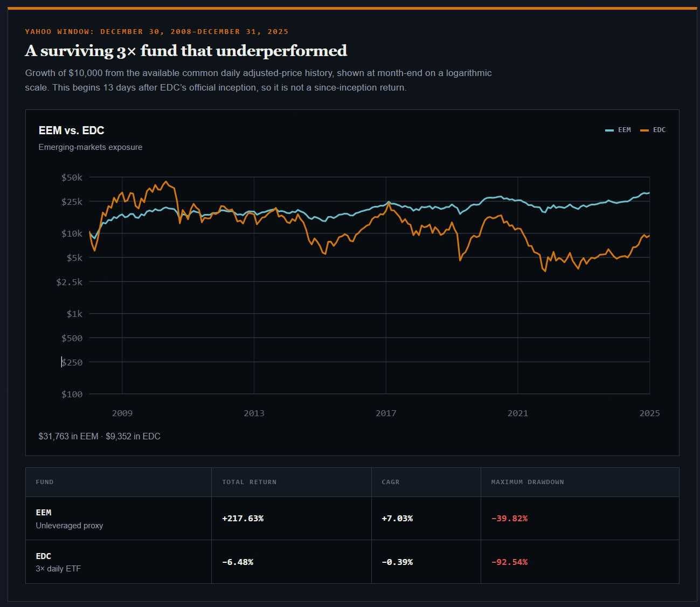Click the $5k y-axis label
Image resolution: width=700 pixels, height=607 pixels.
pyautogui.click(x=74, y=258)
